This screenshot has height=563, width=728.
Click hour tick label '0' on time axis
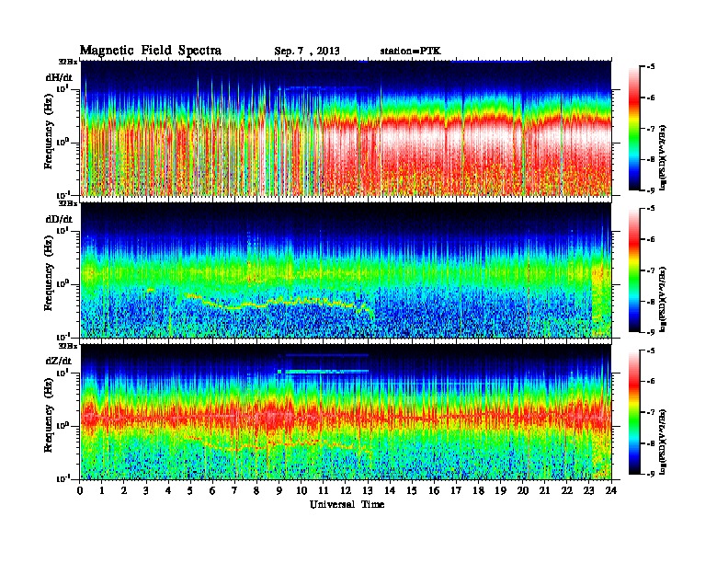(80, 490)
